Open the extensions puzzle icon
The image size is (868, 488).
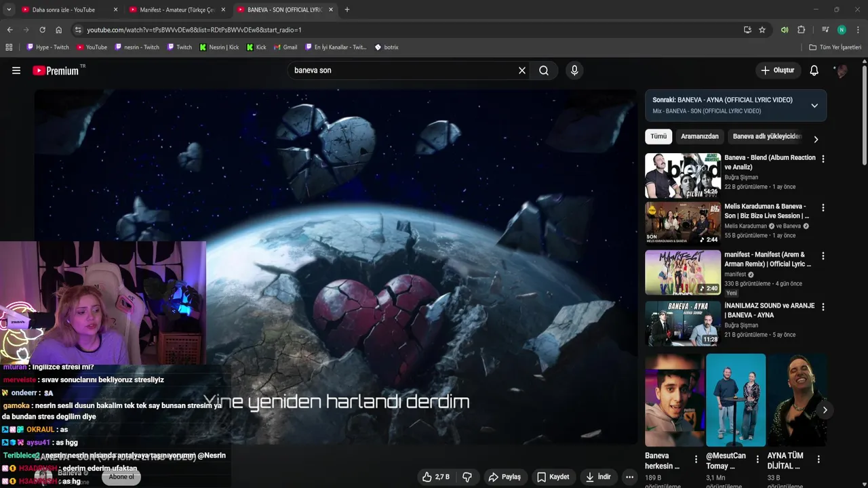[x=802, y=30]
